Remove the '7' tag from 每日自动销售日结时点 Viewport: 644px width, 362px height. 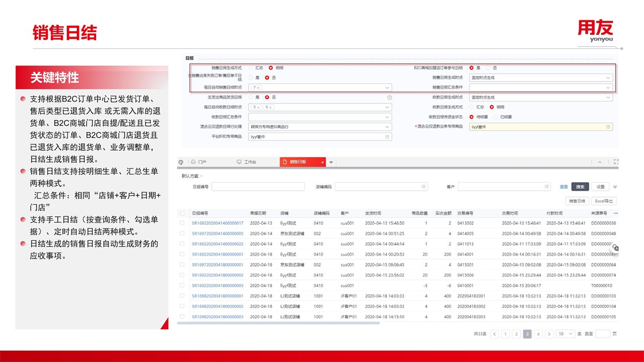259,87
